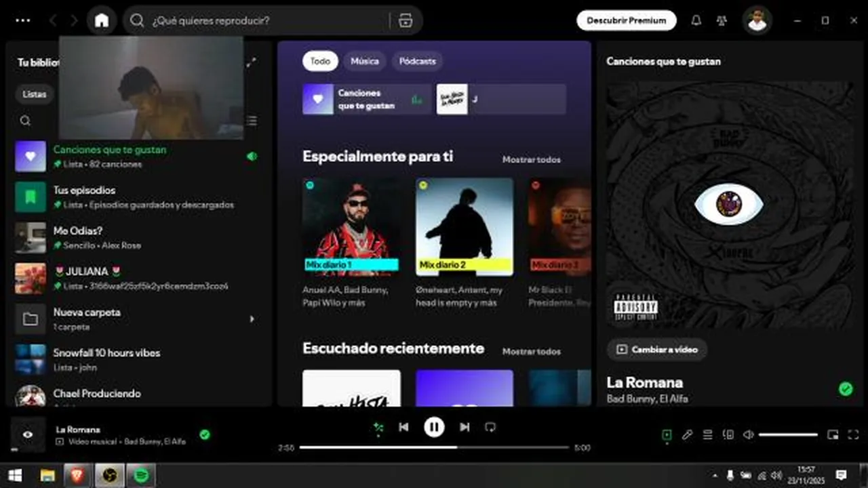Open File Explorer from taskbar

coord(47,476)
